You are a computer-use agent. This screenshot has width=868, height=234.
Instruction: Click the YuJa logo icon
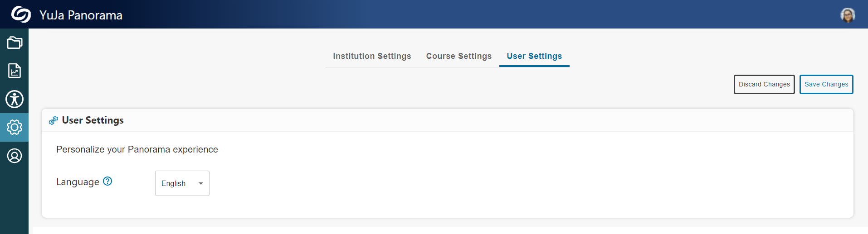[x=21, y=14]
